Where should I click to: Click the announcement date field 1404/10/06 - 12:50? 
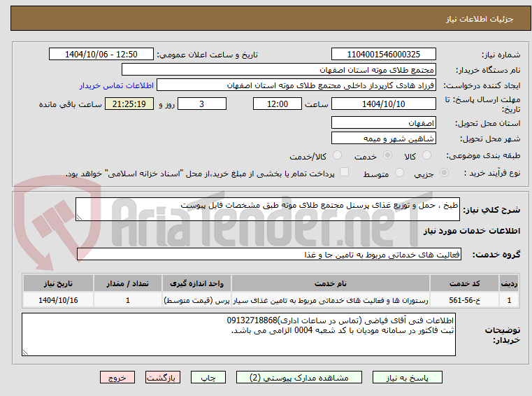tap(101, 55)
